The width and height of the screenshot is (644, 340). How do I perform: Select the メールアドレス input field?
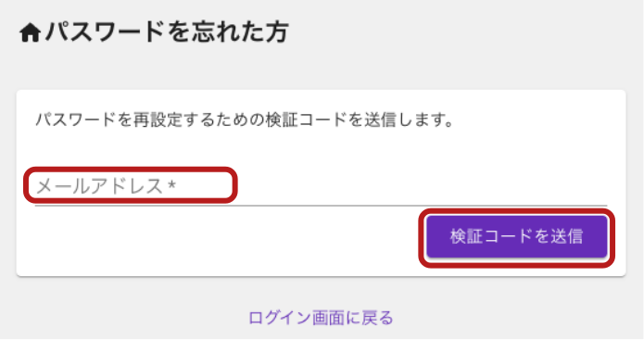click(x=321, y=186)
